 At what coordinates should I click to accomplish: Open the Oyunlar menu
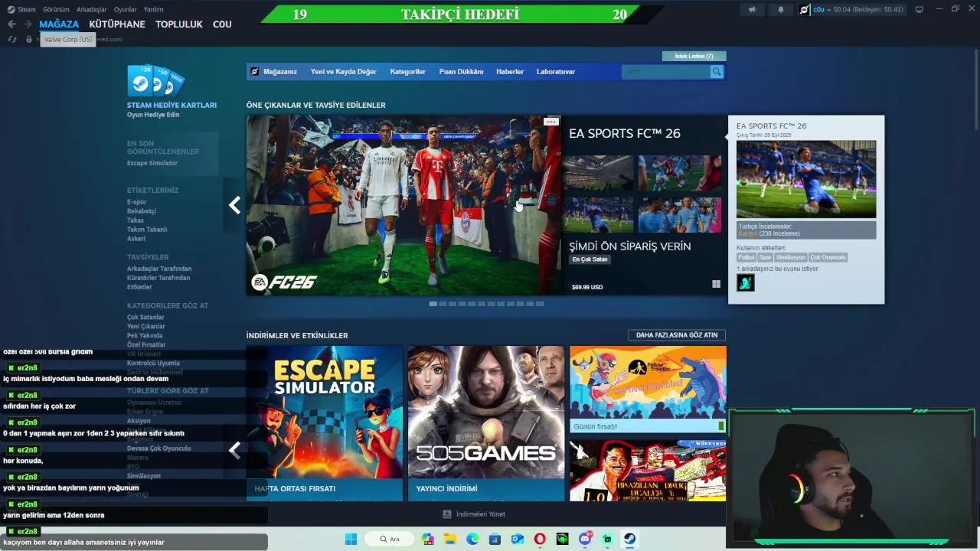(x=125, y=9)
